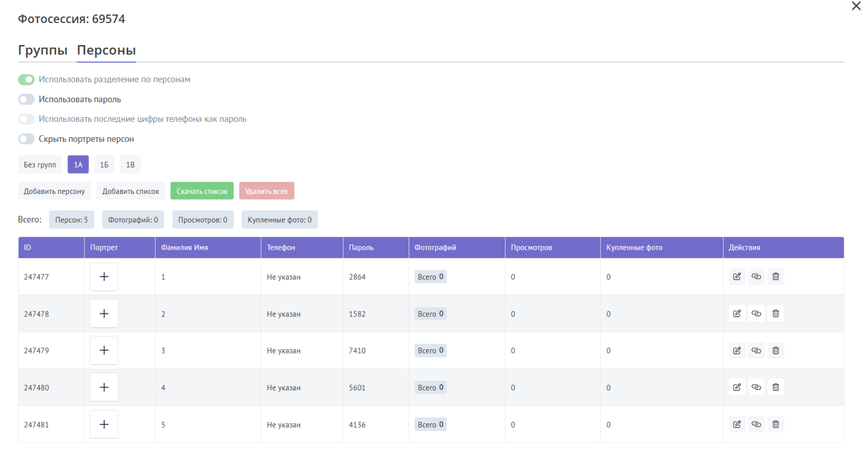Select the "Без групп" filter
Image resolution: width=868 pixels, height=453 pixels.
[x=40, y=165]
